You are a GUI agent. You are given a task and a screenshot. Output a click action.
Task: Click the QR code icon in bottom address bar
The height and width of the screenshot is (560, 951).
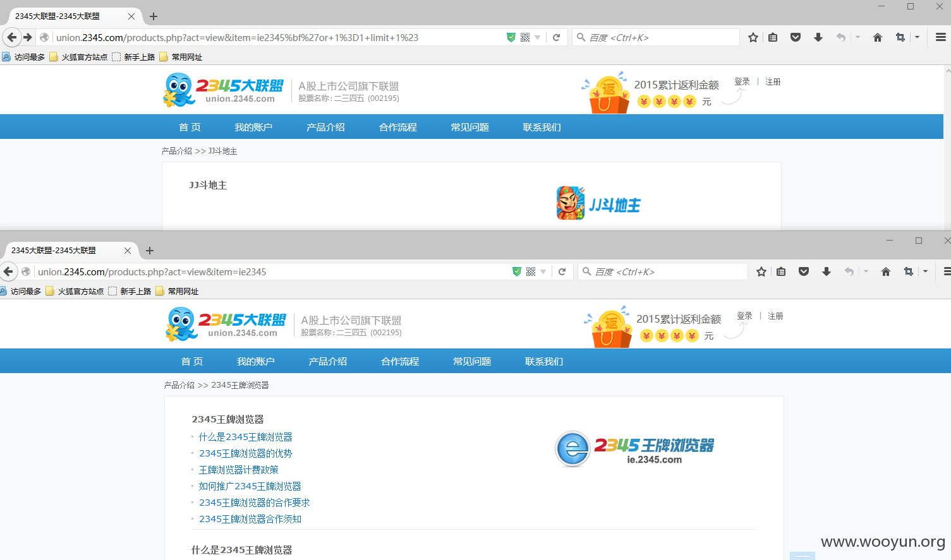[x=531, y=271]
